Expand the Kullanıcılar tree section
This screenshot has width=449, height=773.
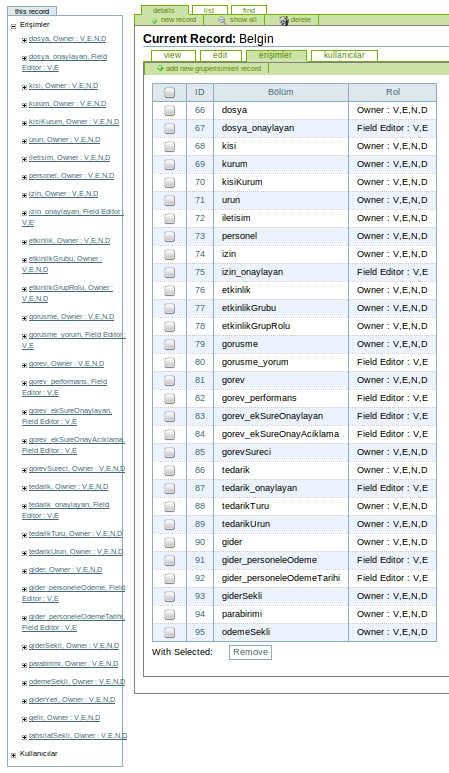pyautogui.click(x=14, y=755)
